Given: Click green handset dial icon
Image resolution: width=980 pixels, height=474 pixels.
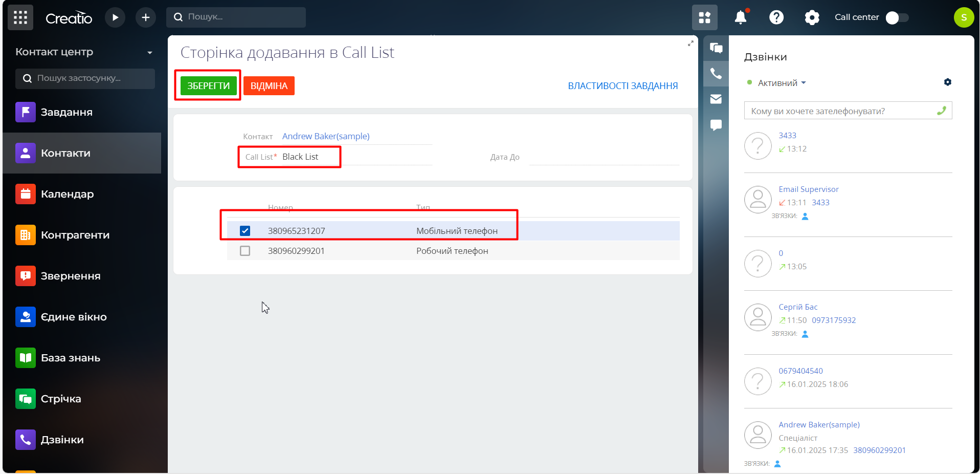Looking at the screenshot, I should coord(942,111).
